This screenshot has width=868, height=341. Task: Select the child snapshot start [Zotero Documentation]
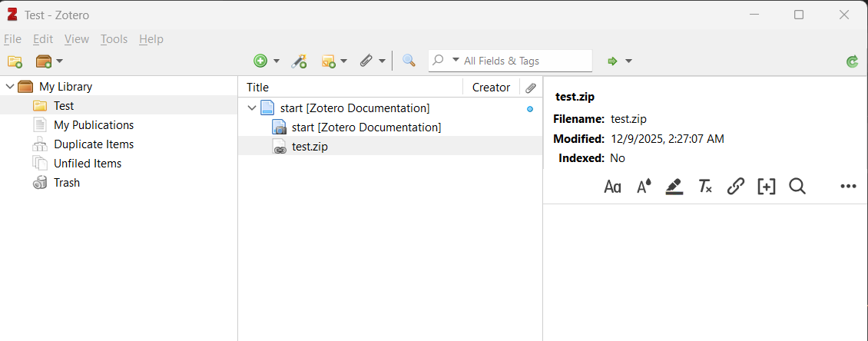pyautogui.click(x=366, y=127)
